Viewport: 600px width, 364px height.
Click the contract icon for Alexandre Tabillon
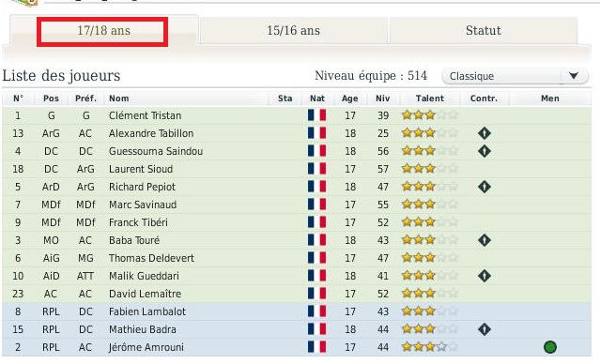pos(485,133)
